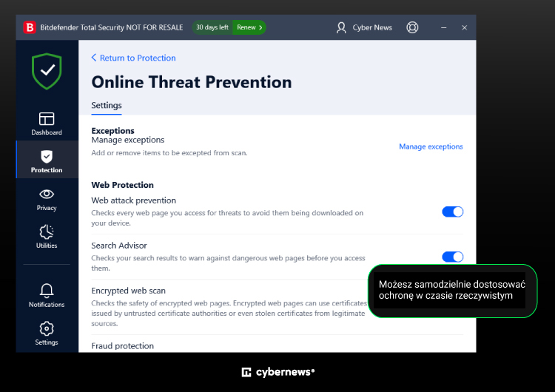Click the Web Protection section heading

pyautogui.click(x=122, y=185)
